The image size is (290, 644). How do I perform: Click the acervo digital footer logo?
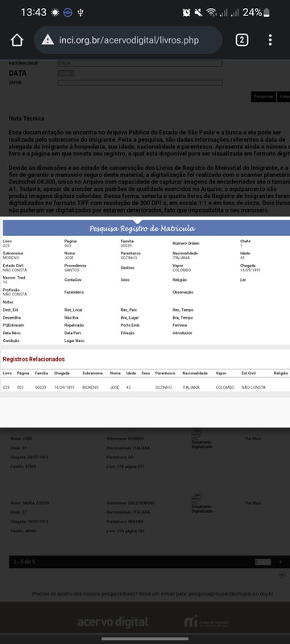coord(113,621)
